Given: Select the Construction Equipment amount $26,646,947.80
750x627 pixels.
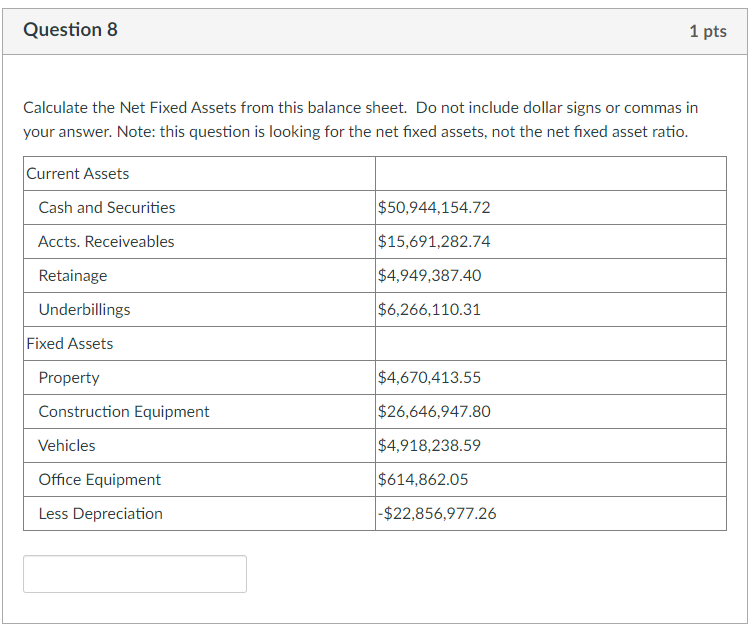Looking at the screenshot, I should pos(434,411).
